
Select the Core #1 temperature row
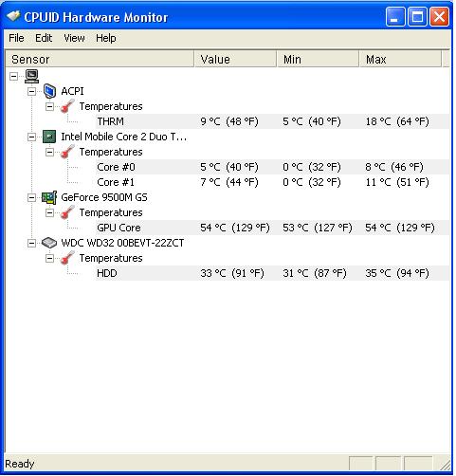pyautogui.click(x=272, y=182)
